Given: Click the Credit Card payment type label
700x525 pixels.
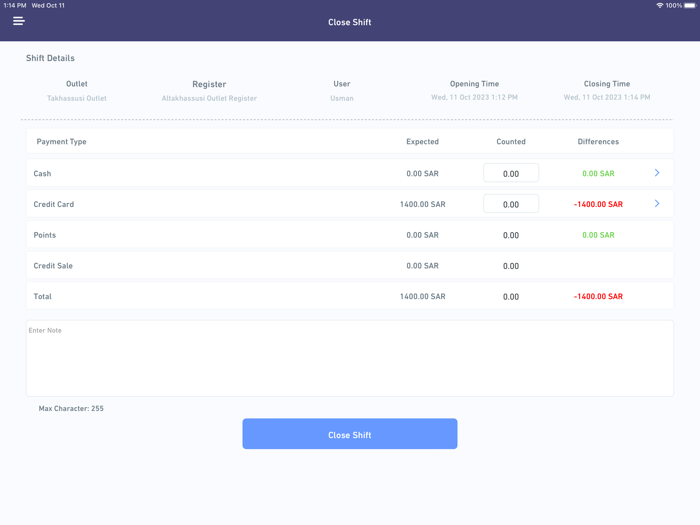Looking at the screenshot, I should tap(54, 204).
